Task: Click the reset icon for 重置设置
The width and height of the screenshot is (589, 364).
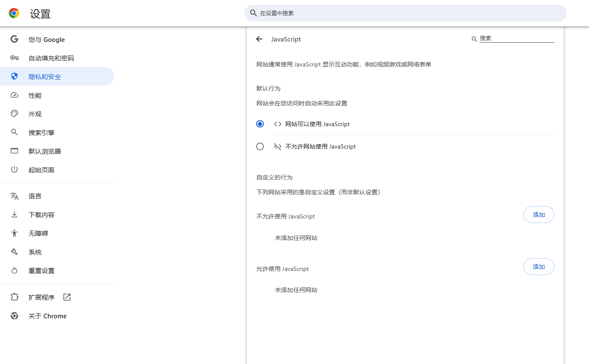Action: pos(14,270)
